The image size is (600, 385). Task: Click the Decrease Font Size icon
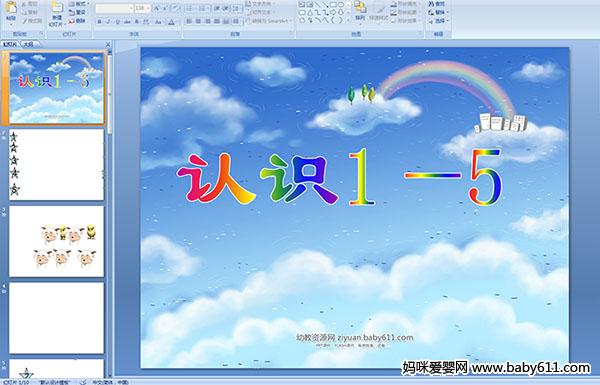point(165,8)
